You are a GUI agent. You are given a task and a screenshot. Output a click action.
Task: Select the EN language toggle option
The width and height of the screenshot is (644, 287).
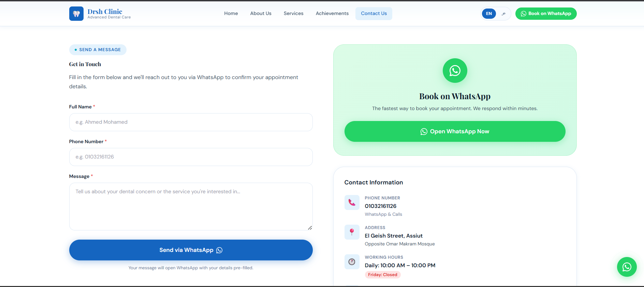(489, 14)
